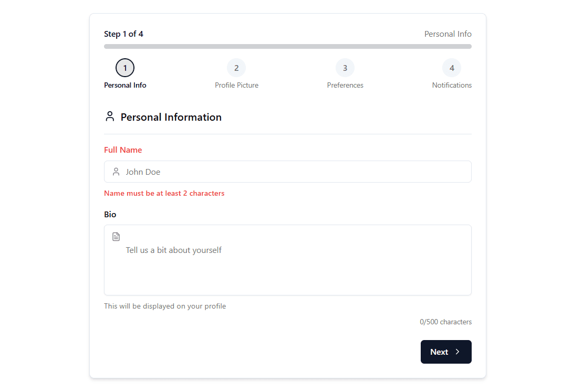Click the person icon beside Personal Information heading
The width and height of the screenshot is (572, 392).
[110, 116]
